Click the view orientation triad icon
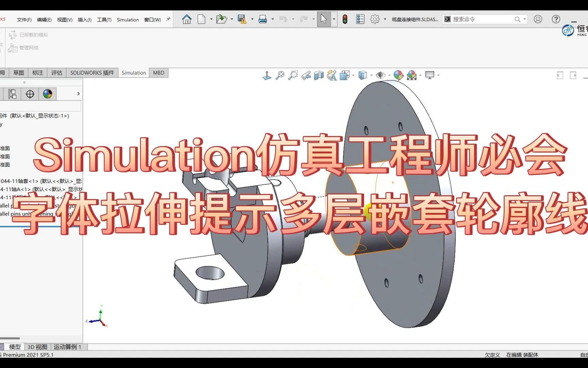Screen dimensions: 588x368 267,75
